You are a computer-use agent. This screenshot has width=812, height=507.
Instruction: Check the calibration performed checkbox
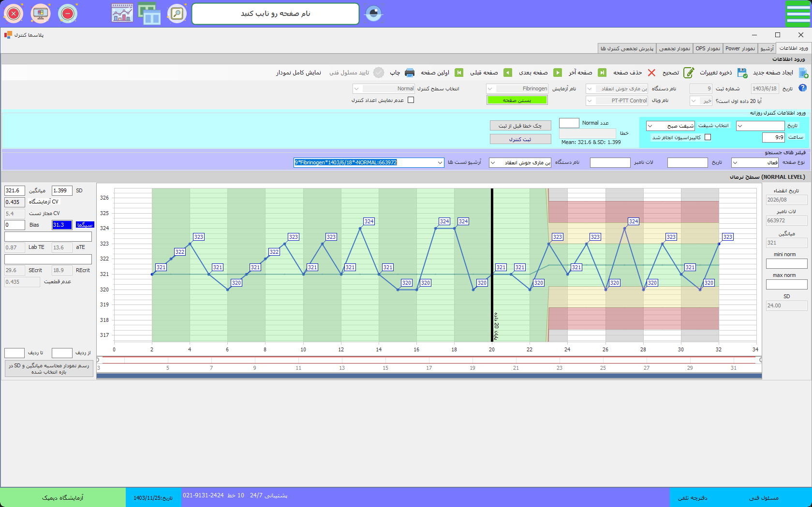(x=708, y=137)
